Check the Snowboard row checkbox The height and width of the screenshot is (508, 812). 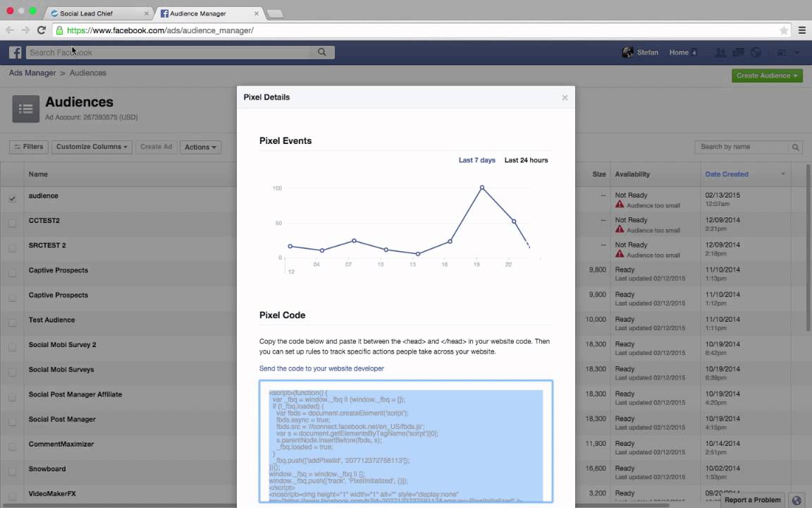pos(13,472)
